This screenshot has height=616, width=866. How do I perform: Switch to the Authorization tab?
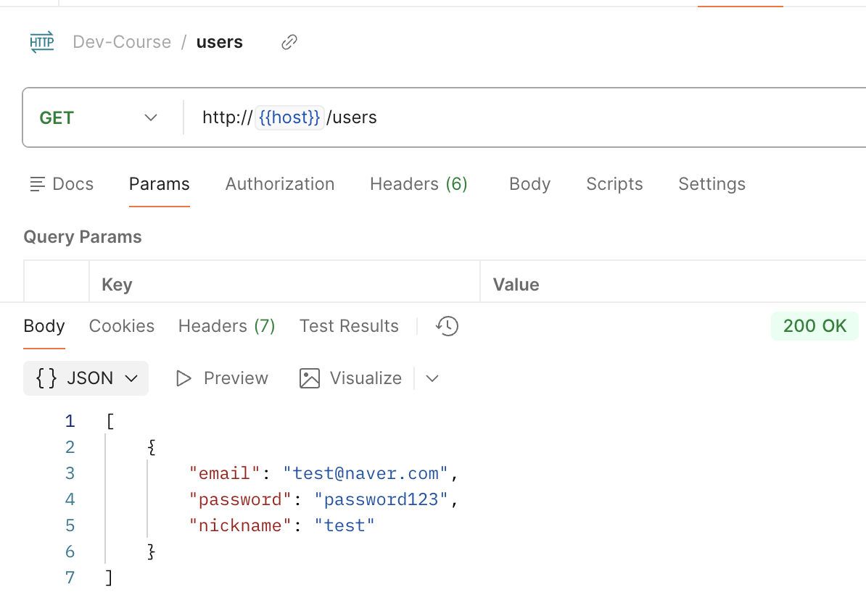[x=280, y=184]
